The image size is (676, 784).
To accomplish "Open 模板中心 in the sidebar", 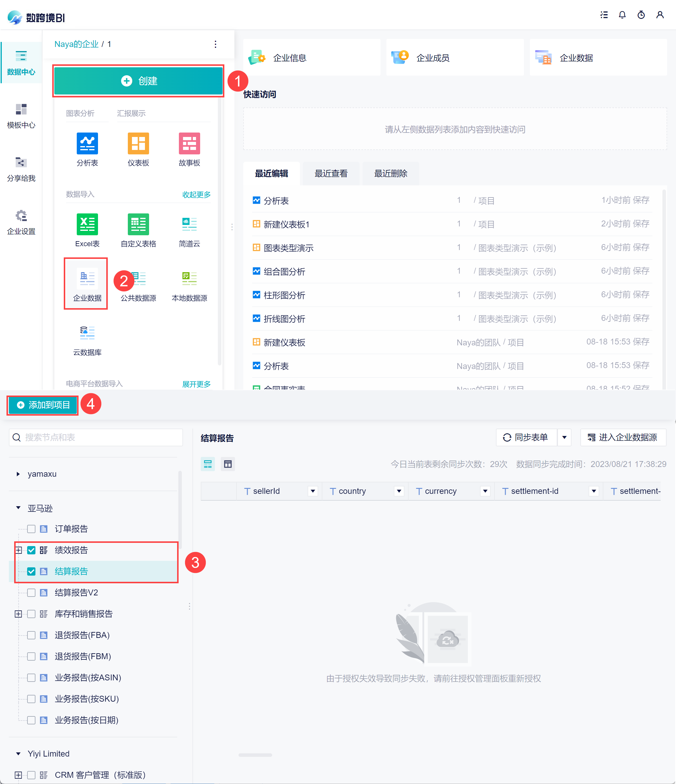I will pyautogui.click(x=21, y=115).
